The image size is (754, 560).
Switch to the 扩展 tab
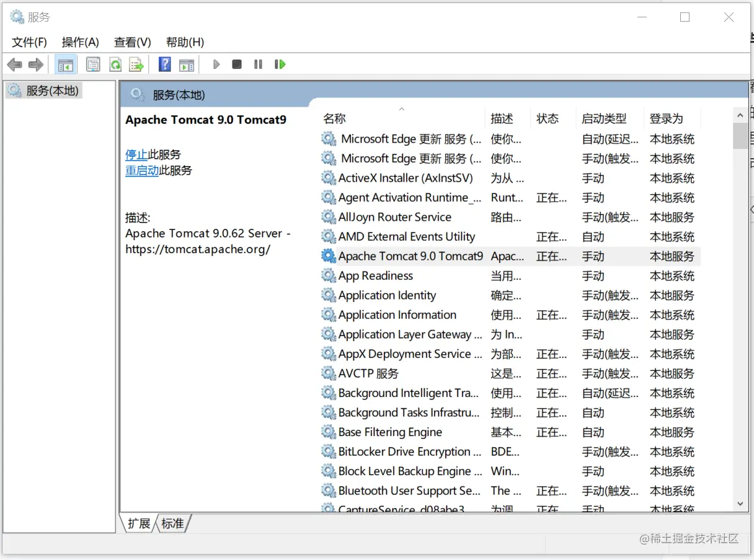click(x=138, y=523)
